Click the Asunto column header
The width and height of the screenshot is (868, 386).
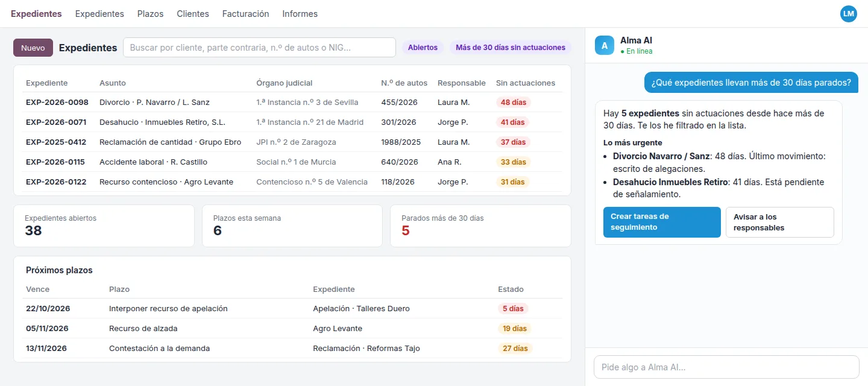click(x=113, y=83)
